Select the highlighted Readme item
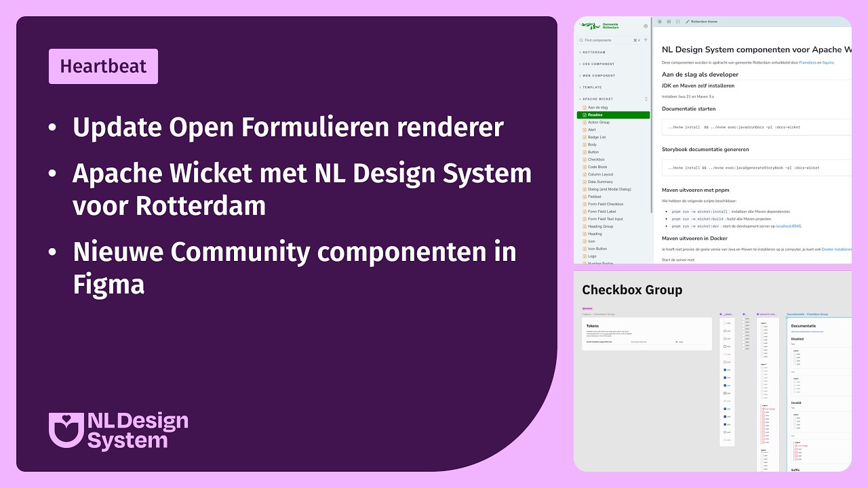This screenshot has width=868, height=488. click(x=613, y=115)
